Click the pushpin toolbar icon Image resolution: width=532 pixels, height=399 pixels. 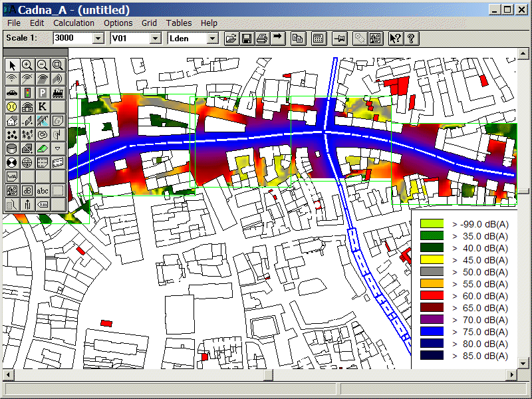pos(339,39)
